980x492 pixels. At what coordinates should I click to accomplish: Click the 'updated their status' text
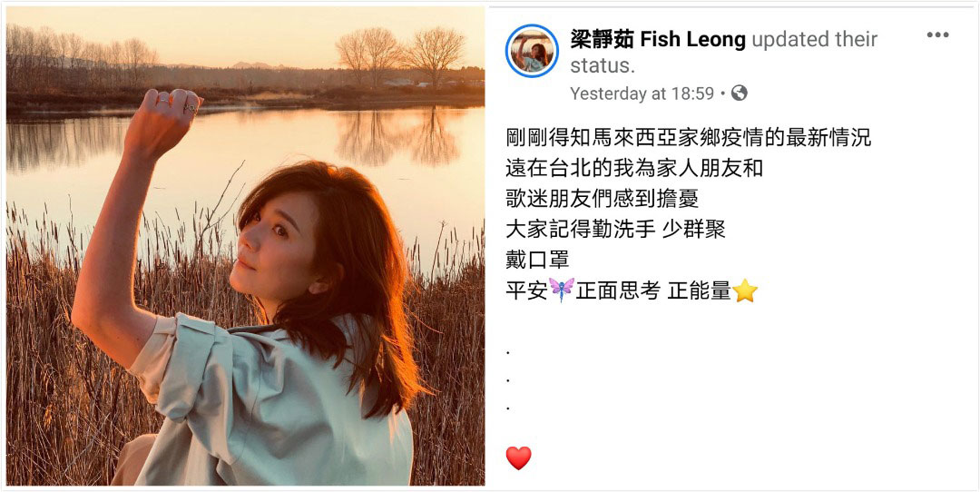pyautogui.click(x=724, y=53)
